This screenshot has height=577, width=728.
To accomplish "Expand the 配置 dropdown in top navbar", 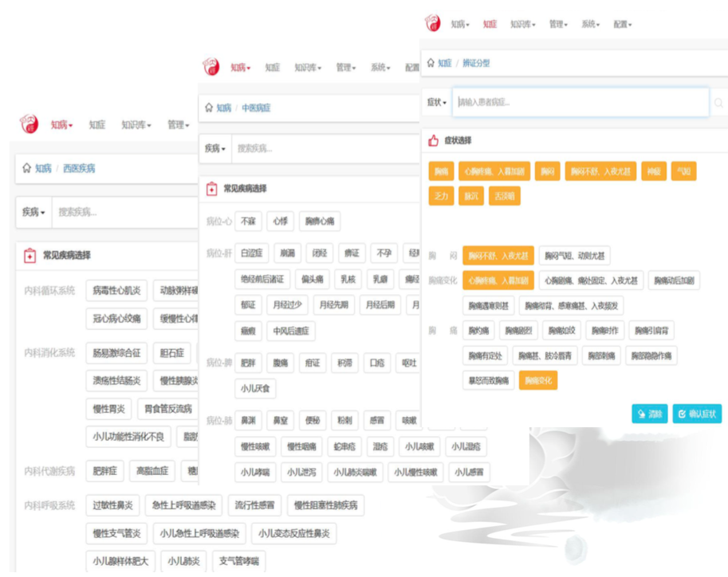I will click(622, 24).
